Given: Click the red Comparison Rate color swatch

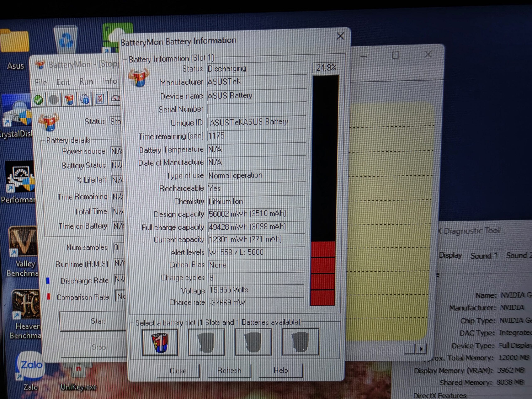Looking at the screenshot, I should (49, 297).
